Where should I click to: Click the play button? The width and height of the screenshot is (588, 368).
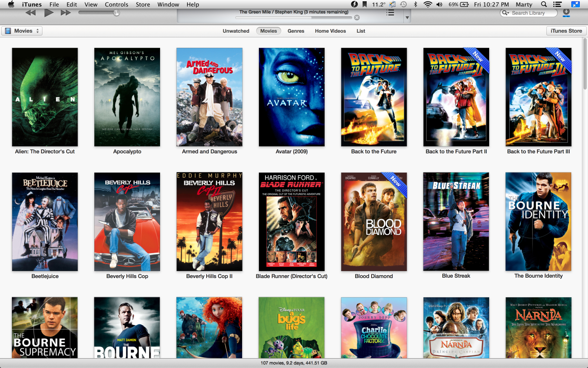[x=49, y=13]
